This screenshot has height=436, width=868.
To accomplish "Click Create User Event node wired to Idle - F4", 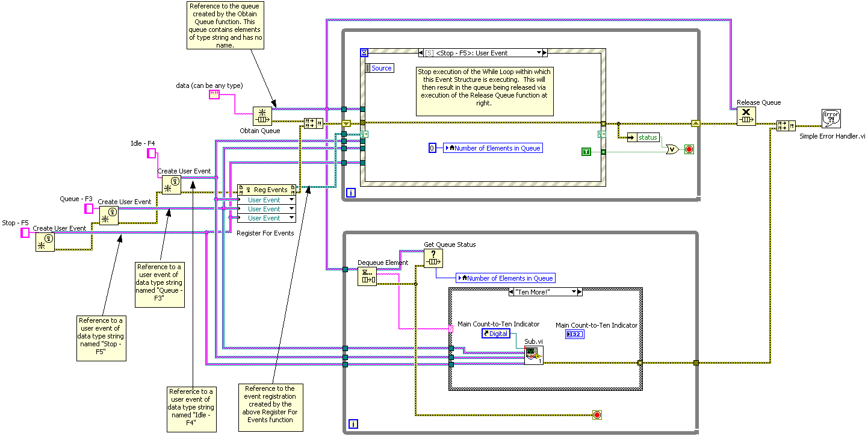I will pos(172,185).
